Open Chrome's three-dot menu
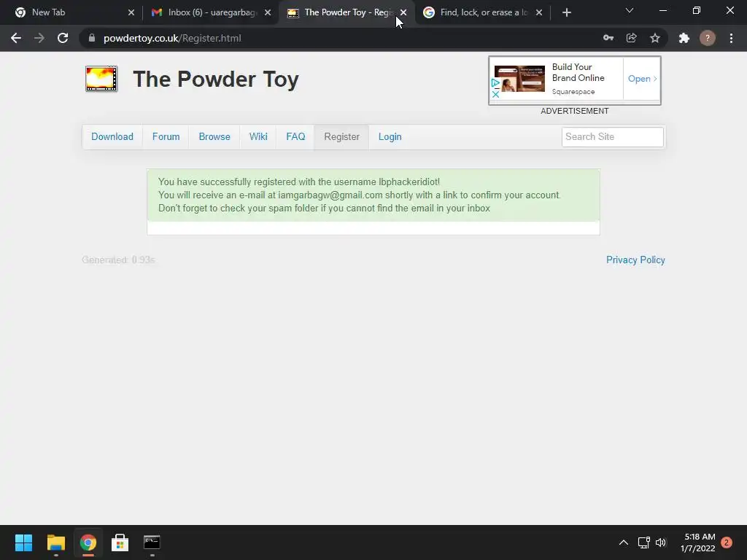Screen dimensions: 747x560 [x=731, y=38]
